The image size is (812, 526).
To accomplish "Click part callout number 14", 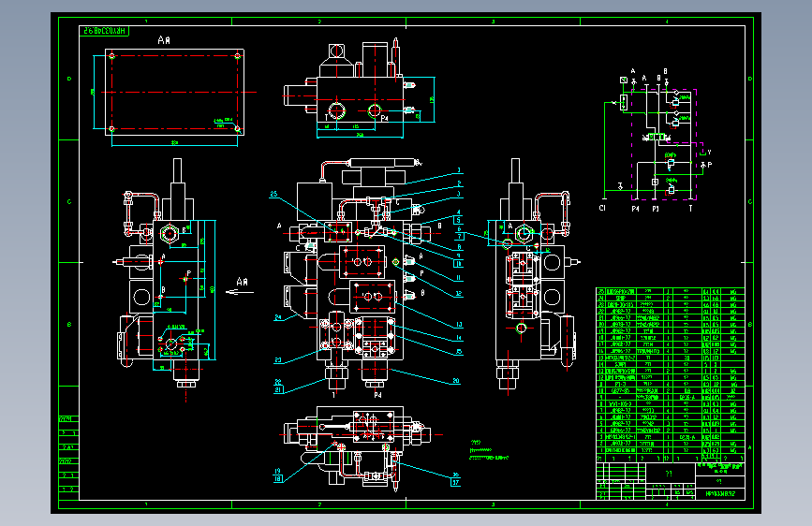I will (x=459, y=338).
